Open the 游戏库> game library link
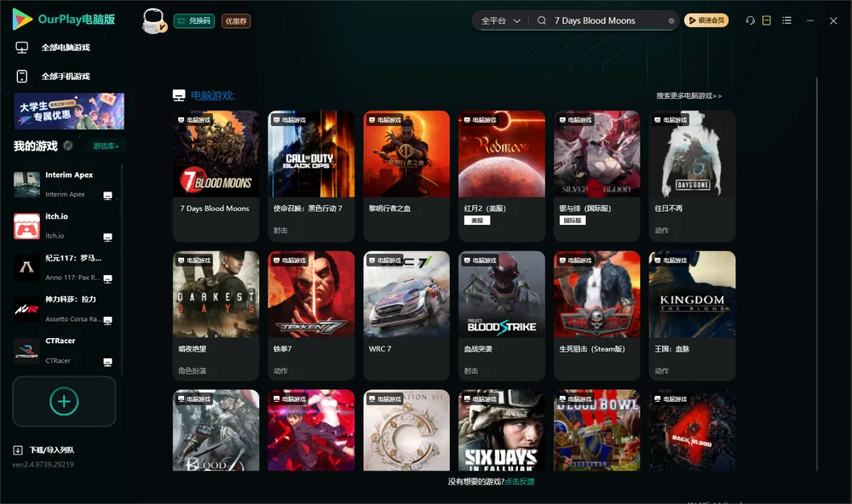The width and height of the screenshot is (852, 504). tap(106, 146)
